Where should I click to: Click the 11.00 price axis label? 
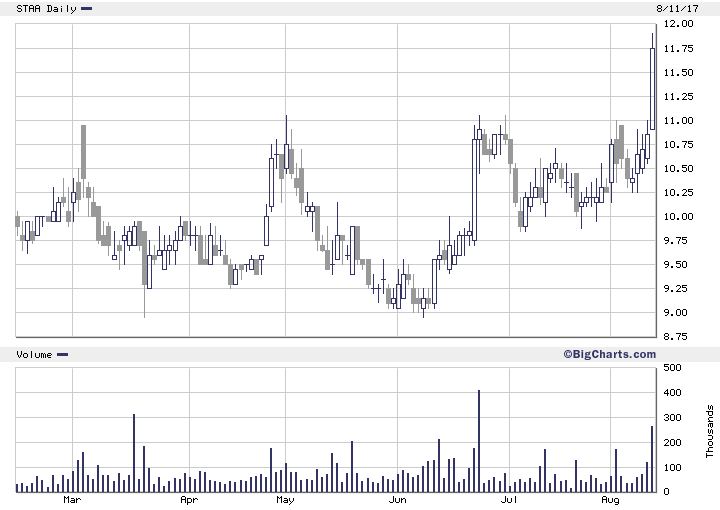[x=679, y=121]
